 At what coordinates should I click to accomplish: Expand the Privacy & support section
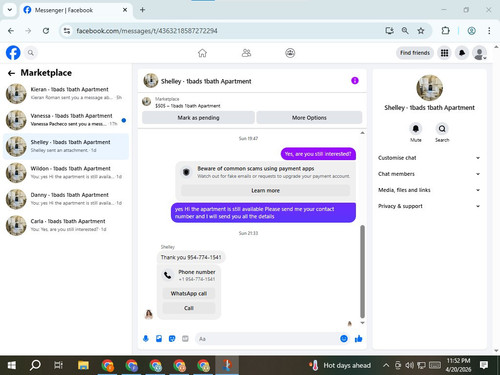429,206
